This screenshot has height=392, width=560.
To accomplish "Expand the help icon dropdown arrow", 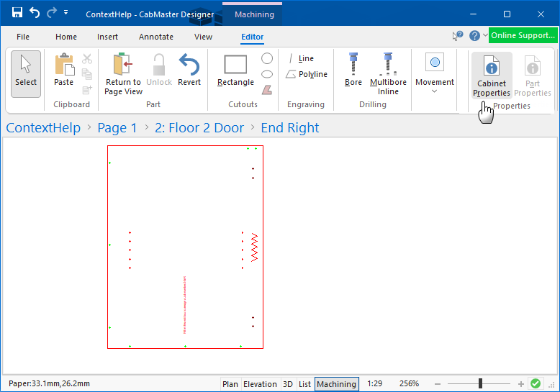I will tap(485, 35).
